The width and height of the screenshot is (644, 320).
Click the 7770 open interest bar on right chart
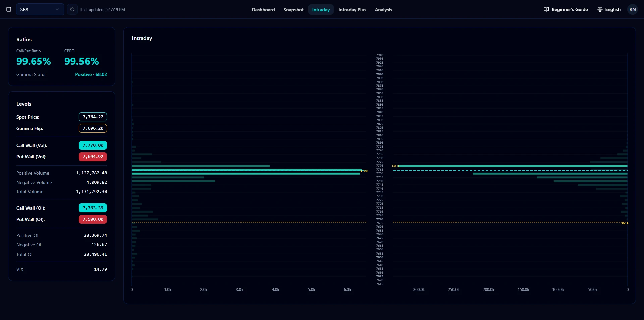(x=513, y=166)
